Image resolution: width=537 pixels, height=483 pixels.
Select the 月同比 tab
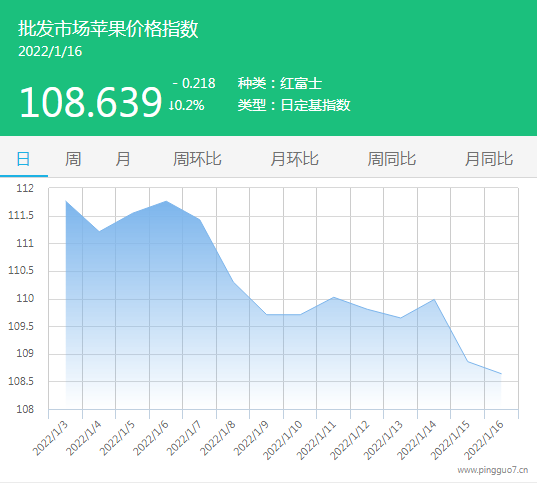click(x=489, y=159)
